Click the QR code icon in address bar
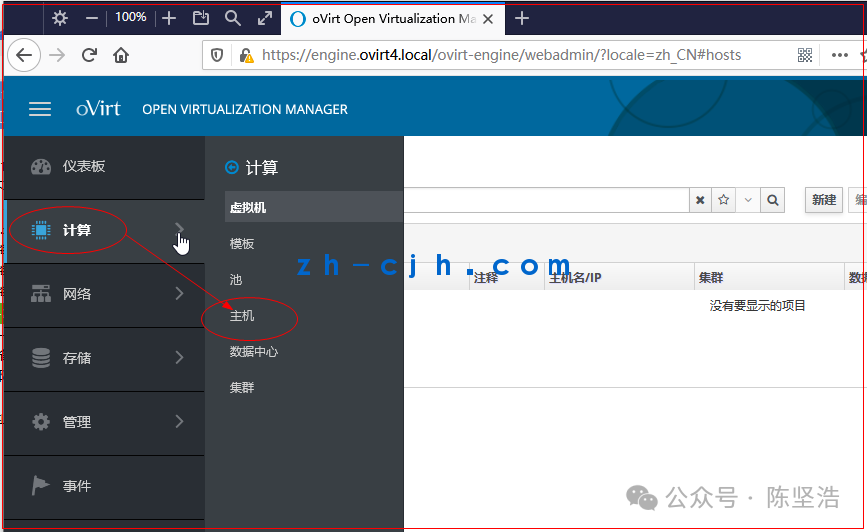The width and height of the screenshot is (867, 532). click(x=805, y=55)
